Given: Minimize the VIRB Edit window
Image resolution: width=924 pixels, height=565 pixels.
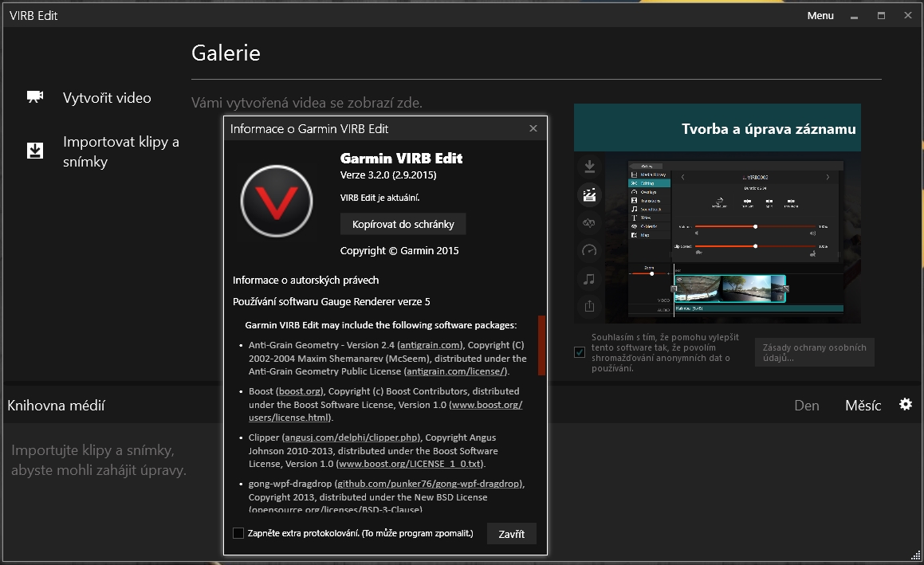Looking at the screenshot, I should coord(854,16).
